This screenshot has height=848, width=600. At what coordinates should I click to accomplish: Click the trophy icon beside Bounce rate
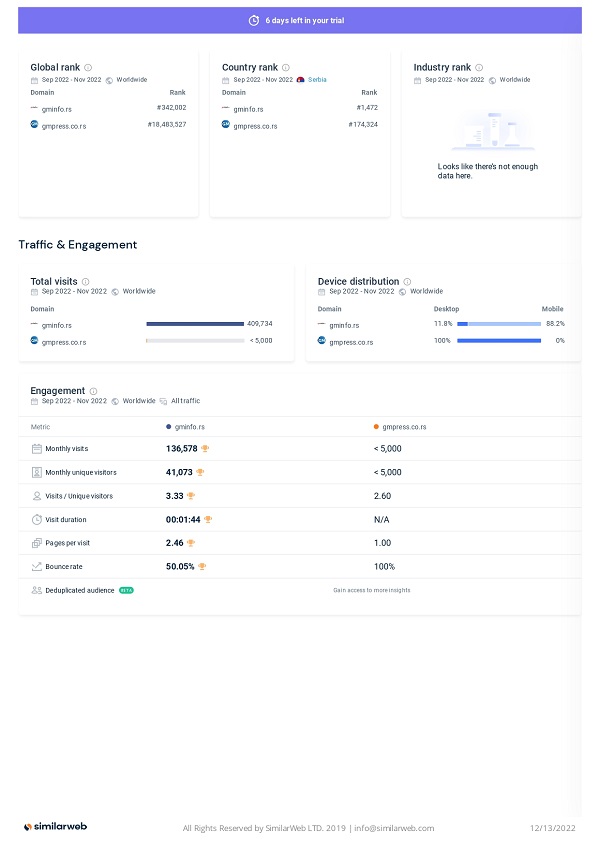[x=202, y=566]
